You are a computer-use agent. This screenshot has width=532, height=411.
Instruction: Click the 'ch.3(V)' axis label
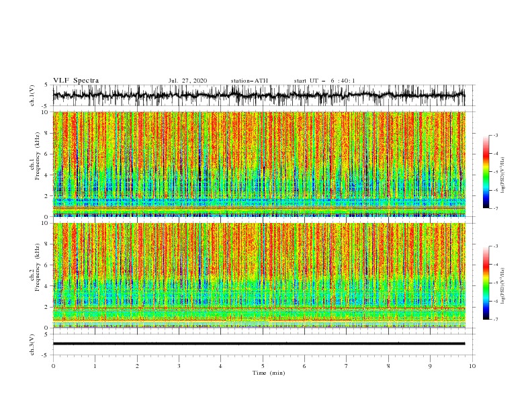tap(32, 345)
